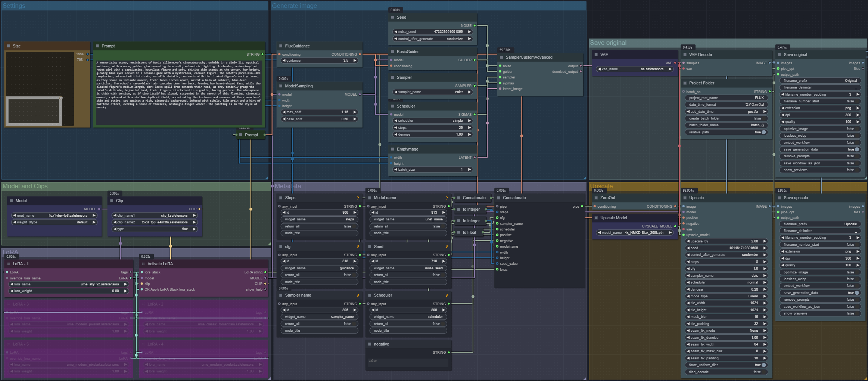This screenshot has height=381, width=868.
Task: Collapse the FluxGuidance node using its title square
Action: 281,46
